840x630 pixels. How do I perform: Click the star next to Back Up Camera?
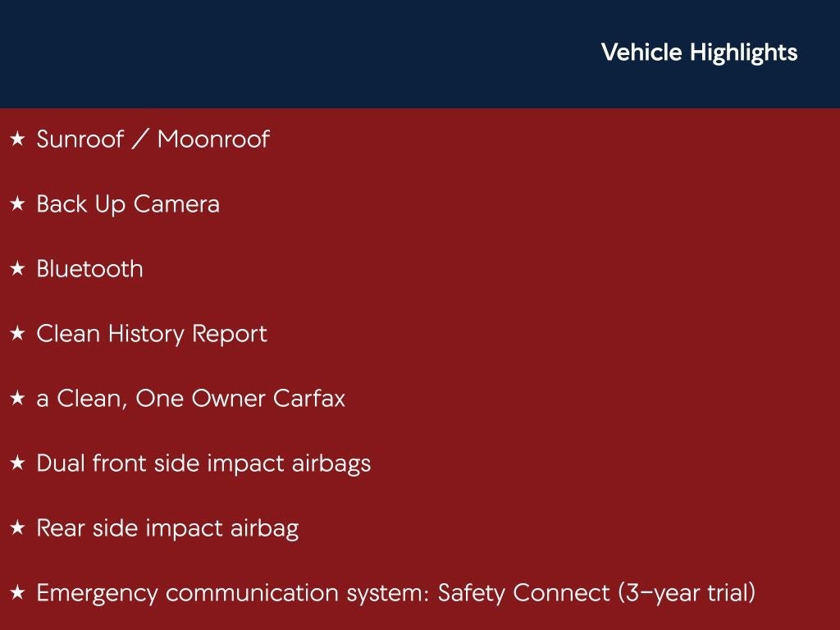17,204
